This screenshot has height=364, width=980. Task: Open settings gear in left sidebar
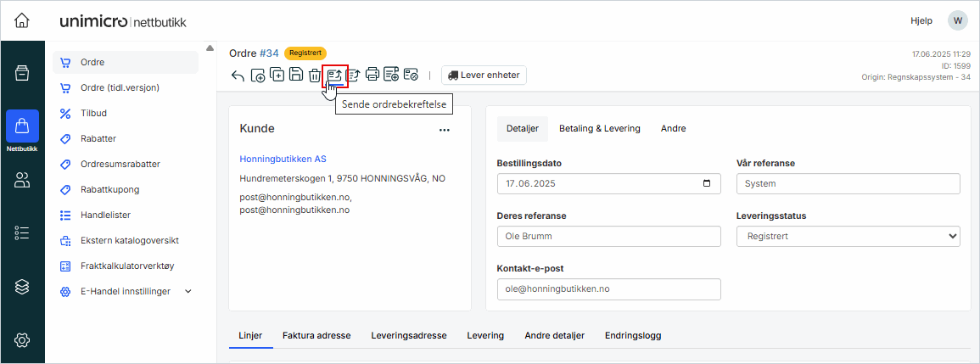22,340
